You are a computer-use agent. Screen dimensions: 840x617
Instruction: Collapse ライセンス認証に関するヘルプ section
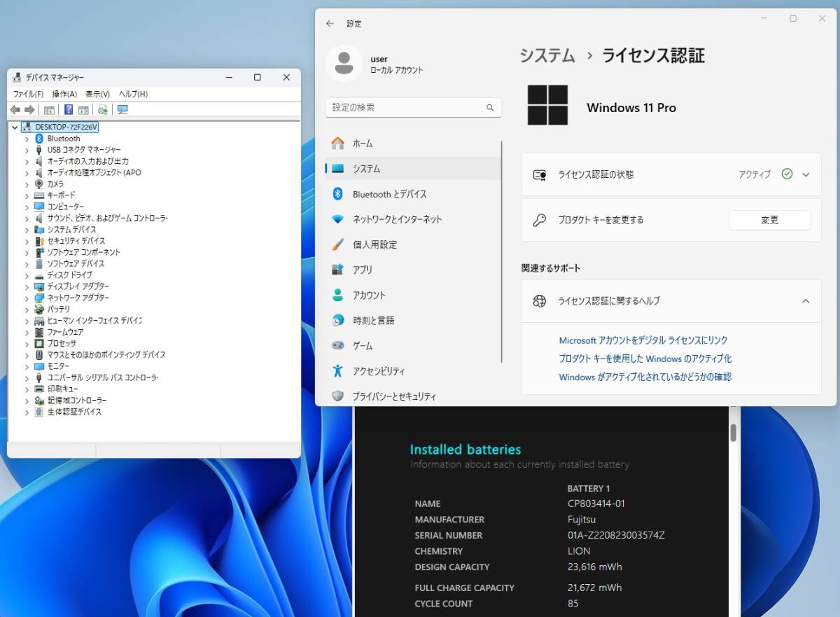coord(806,301)
